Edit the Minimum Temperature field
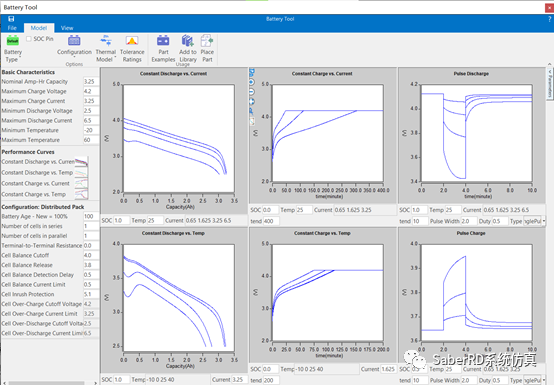 (x=91, y=130)
